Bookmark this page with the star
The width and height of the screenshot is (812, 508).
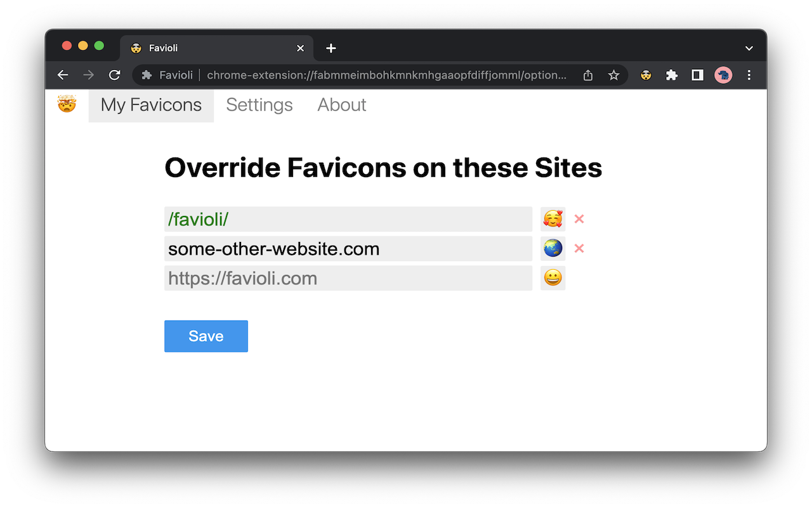(x=613, y=75)
